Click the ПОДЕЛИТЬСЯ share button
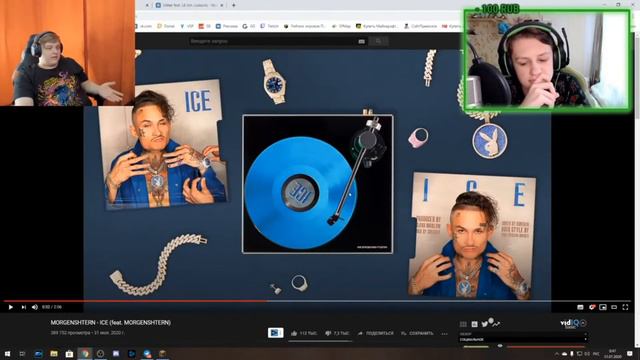 tap(376, 333)
